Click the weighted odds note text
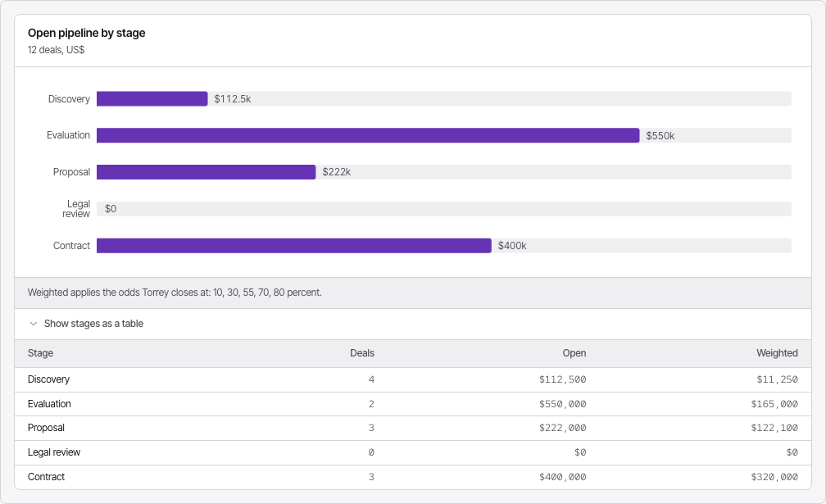 tap(175, 293)
